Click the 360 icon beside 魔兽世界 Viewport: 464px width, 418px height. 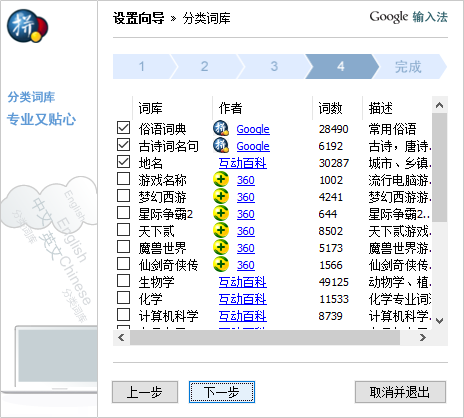click(x=221, y=247)
